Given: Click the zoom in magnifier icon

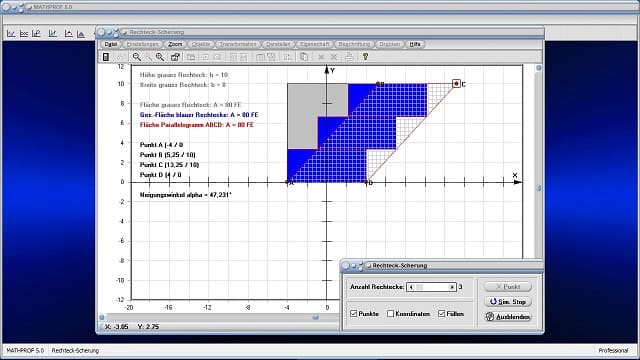Looking at the screenshot, I should [x=160, y=57].
